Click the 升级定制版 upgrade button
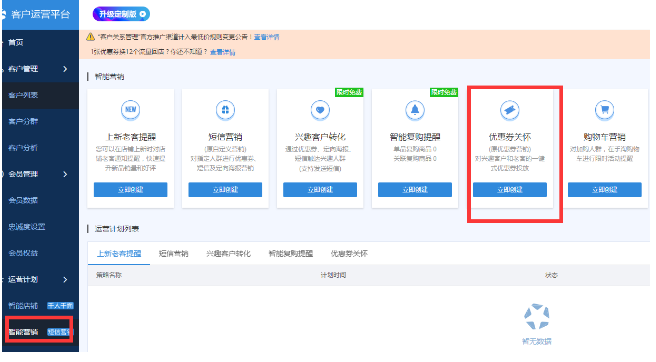The height and width of the screenshot is (362, 656). [121, 14]
